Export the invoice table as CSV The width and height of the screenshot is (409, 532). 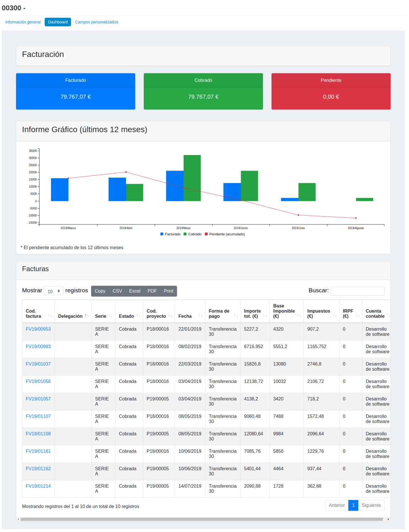point(117,291)
